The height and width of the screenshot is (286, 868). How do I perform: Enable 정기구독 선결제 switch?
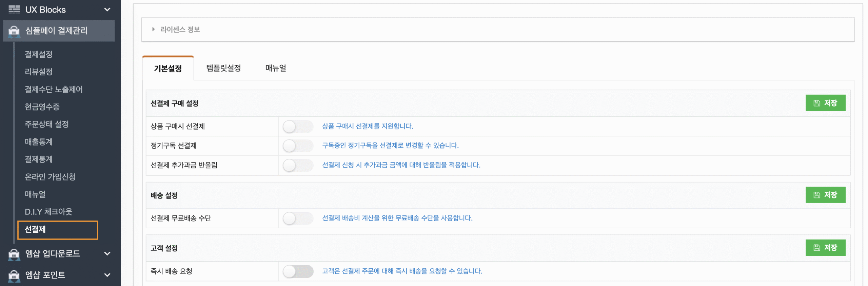click(298, 146)
